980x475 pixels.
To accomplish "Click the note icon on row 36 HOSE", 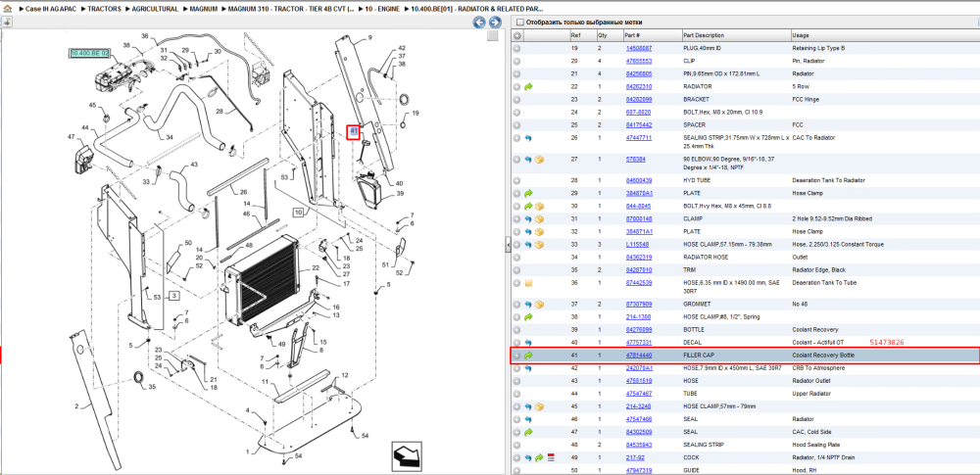I will point(528,283).
